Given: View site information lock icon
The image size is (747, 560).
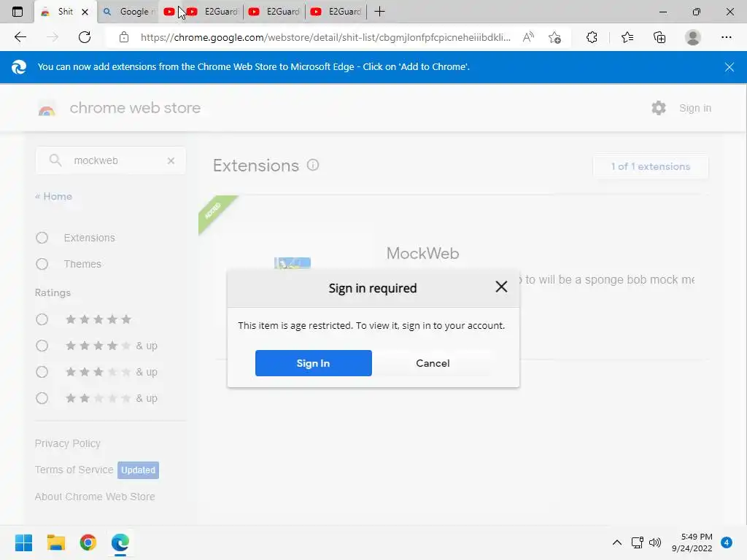Looking at the screenshot, I should (x=124, y=37).
